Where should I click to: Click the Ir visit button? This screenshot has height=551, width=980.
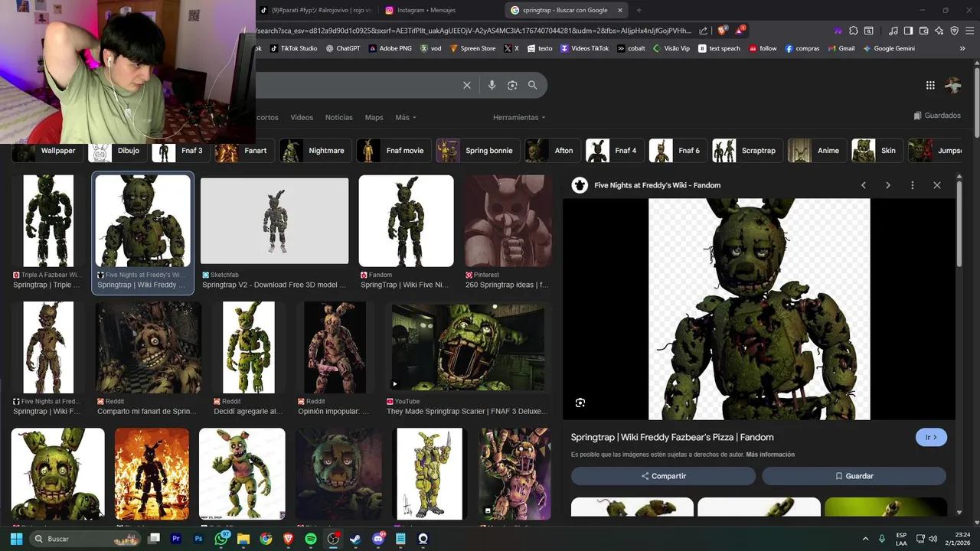(931, 437)
